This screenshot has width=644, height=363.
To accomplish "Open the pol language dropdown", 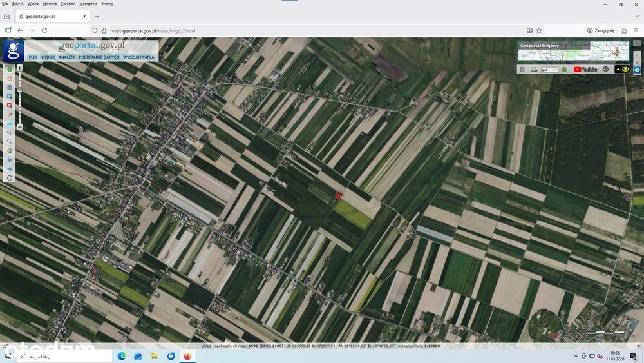I will click(x=549, y=70).
